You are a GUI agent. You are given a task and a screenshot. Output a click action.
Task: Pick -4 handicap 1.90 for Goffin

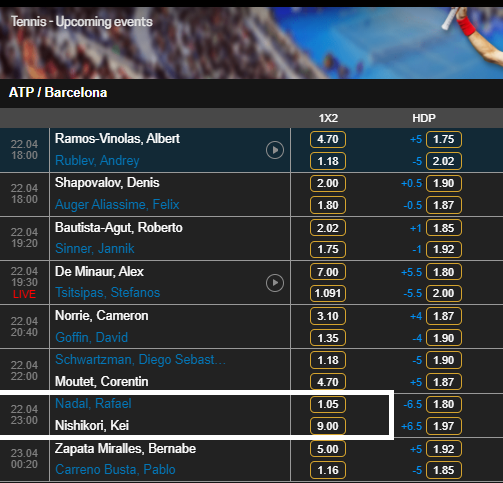(x=444, y=338)
